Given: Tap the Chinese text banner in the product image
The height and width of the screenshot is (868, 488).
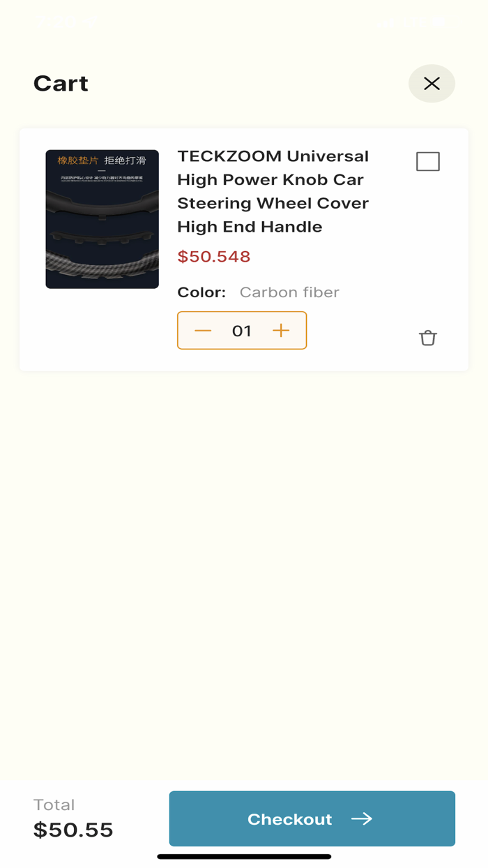Looking at the screenshot, I should [102, 160].
